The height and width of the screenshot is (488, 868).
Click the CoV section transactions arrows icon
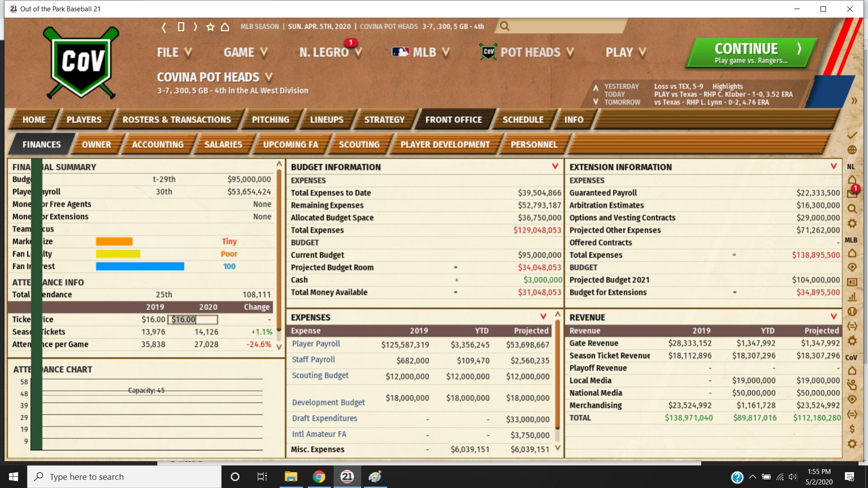pos(852,414)
